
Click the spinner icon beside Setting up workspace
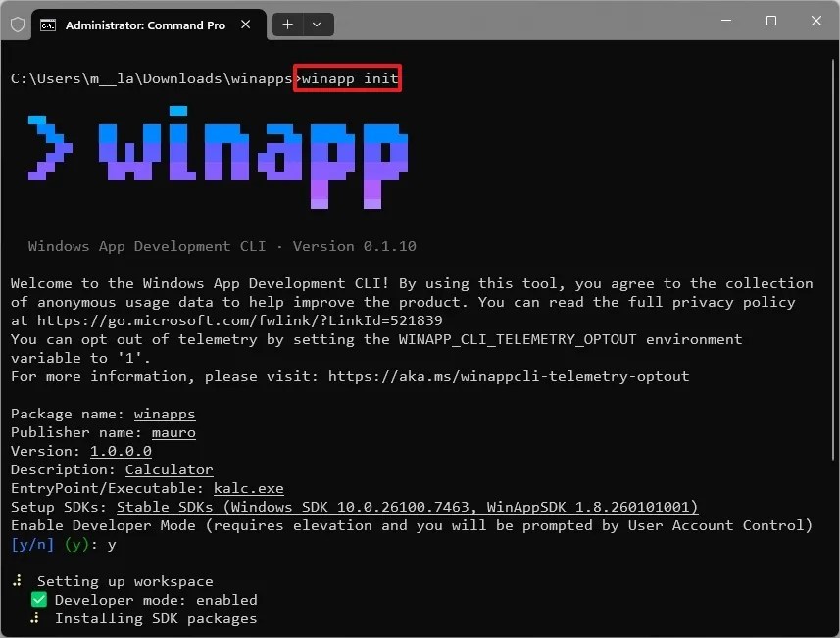pyautogui.click(x=16, y=581)
